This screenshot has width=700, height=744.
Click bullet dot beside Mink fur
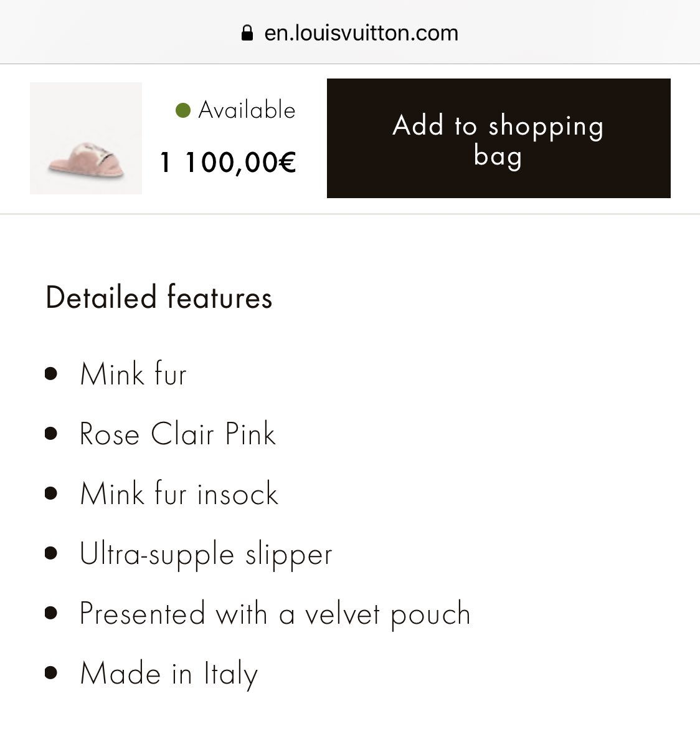(52, 374)
